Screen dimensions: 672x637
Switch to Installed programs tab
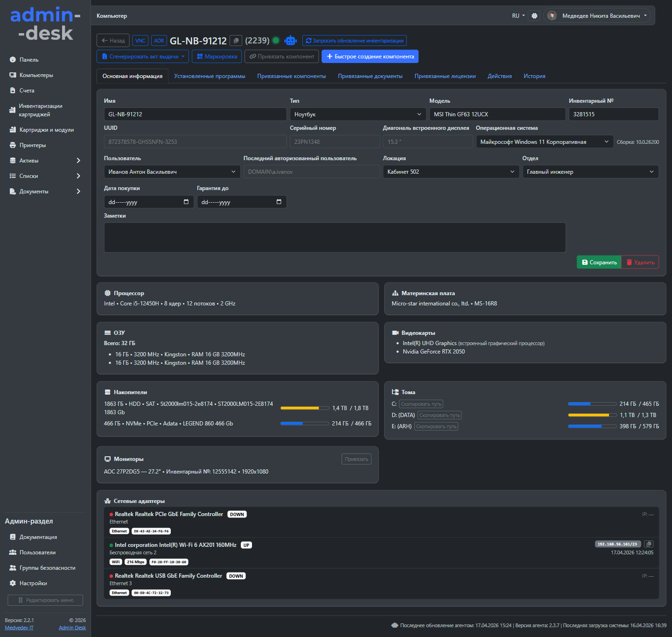tap(210, 76)
